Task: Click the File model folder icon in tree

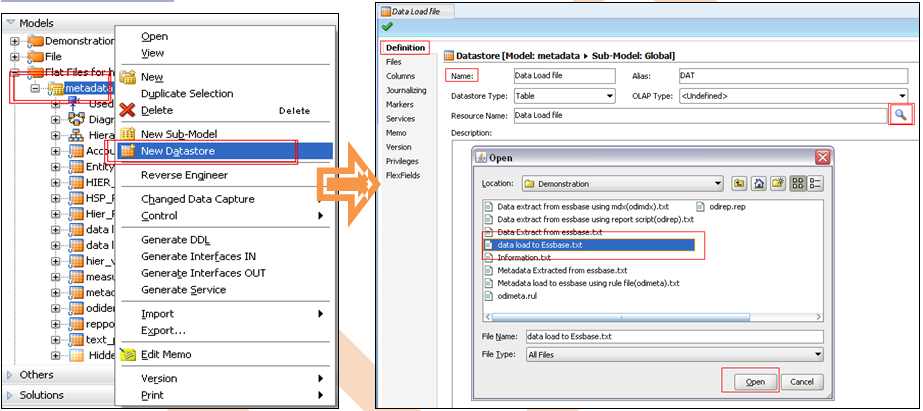Action: click(36, 57)
